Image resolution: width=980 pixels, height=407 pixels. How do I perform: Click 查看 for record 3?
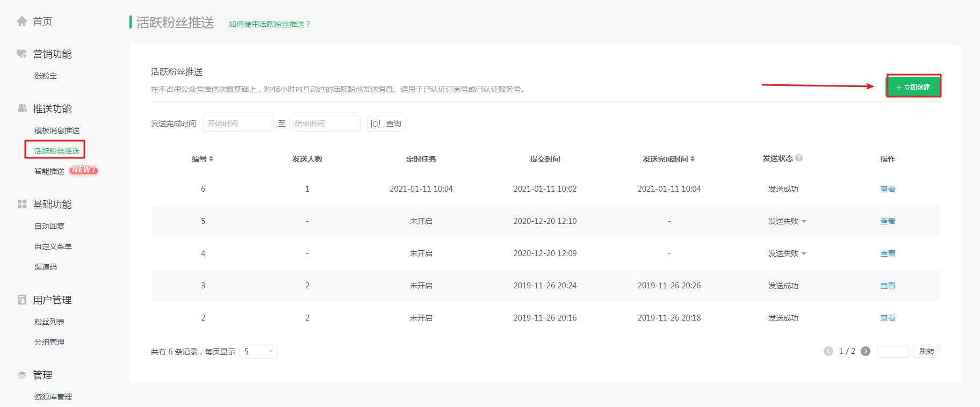(x=888, y=286)
